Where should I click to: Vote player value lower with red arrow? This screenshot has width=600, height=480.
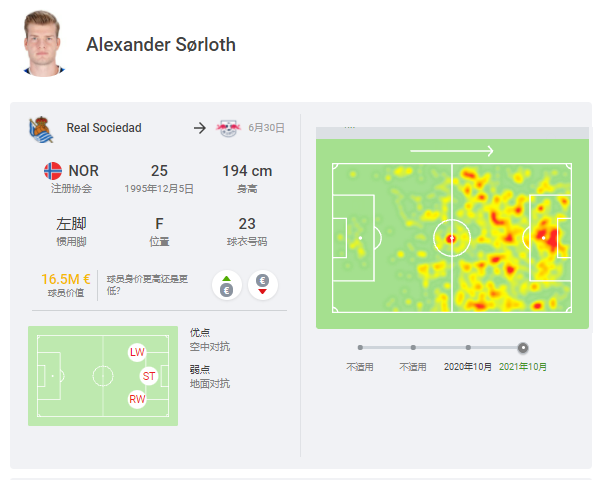pos(262,286)
